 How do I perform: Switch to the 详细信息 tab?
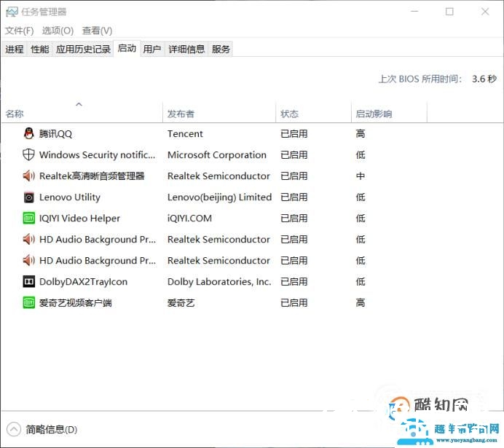(x=186, y=50)
